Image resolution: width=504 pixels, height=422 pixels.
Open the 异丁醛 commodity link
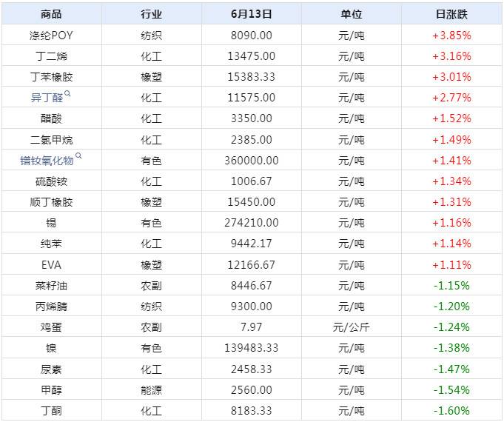[x=47, y=98]
